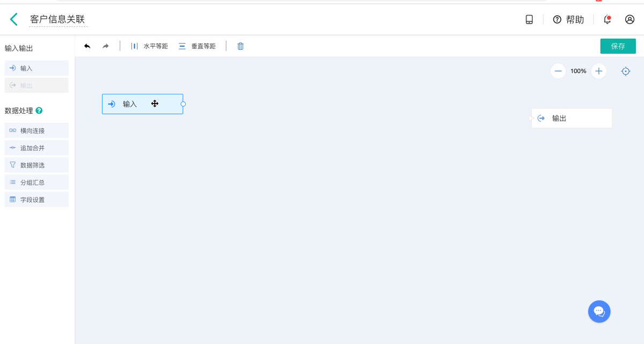Select the 输出 node on canvas
This screenshot has width=644, height=344.
(572, 118)
